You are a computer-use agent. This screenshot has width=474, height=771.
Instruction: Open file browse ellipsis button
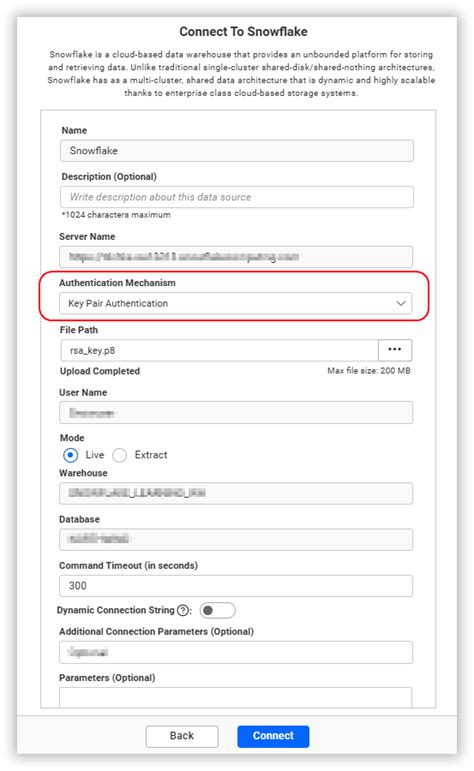pos(395,350)
